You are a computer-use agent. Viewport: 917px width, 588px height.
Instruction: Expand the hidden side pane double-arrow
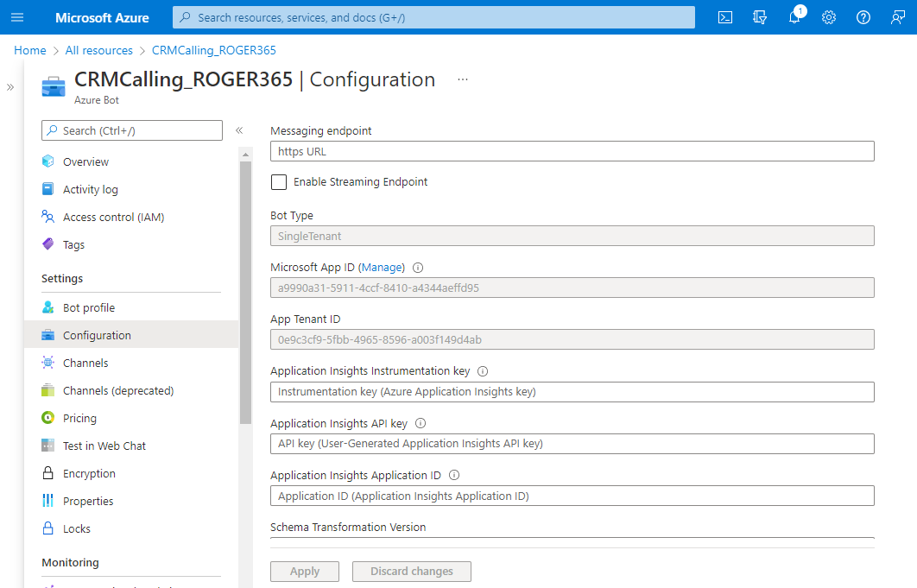click(10, 87)
